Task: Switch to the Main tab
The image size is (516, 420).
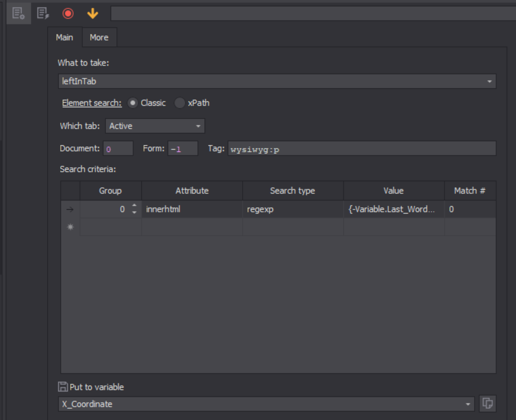Action: point(65,37)
